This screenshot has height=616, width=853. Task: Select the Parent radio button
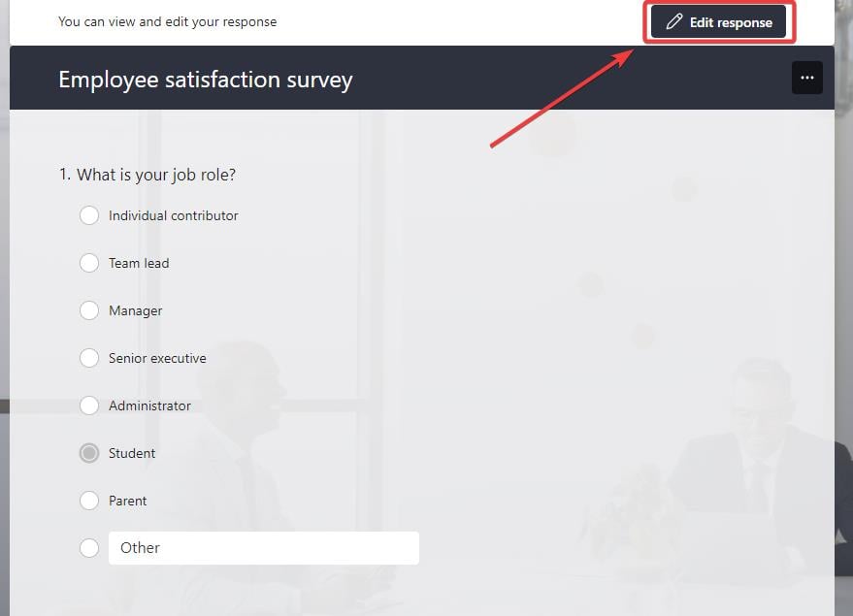89,501
